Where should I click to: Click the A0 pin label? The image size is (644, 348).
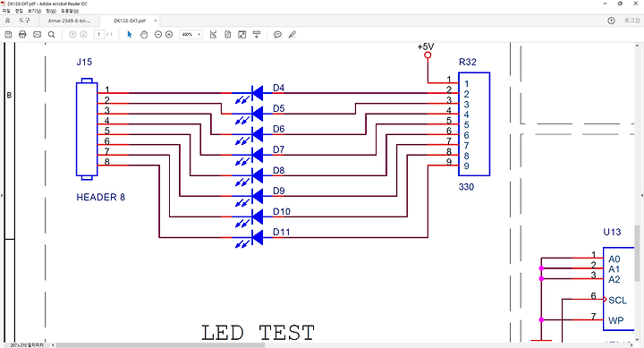point(614,259)
